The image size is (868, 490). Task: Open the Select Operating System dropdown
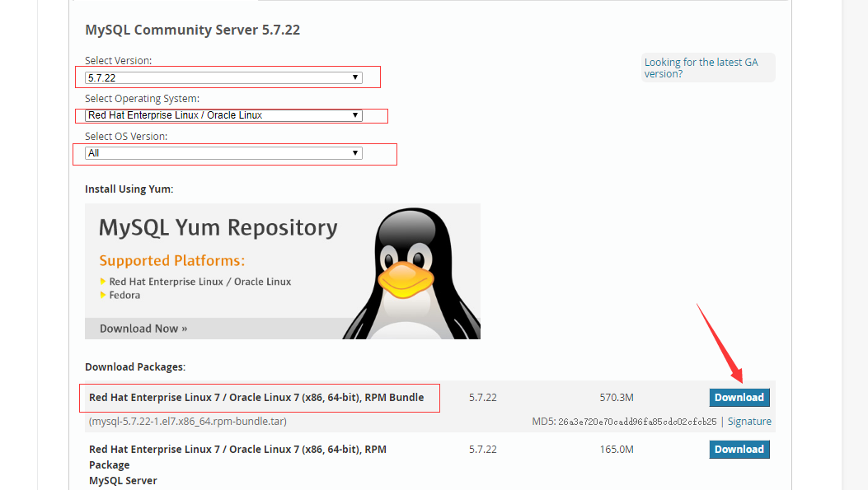[x=223, y=115]
